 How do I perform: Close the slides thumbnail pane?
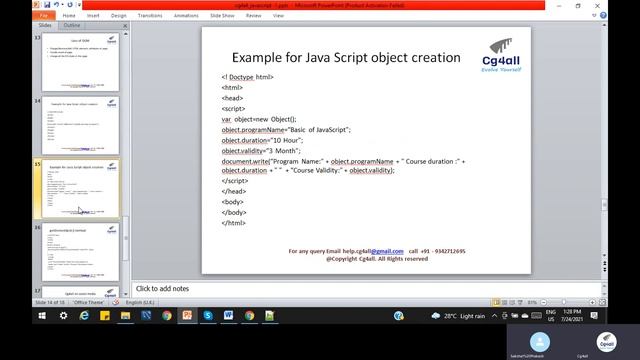[125, 26]
